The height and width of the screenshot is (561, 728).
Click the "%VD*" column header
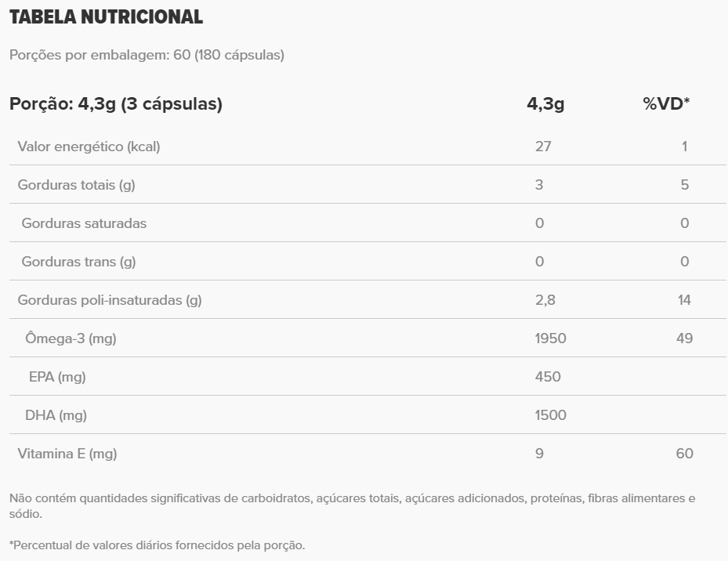click(x=666, y=104)
